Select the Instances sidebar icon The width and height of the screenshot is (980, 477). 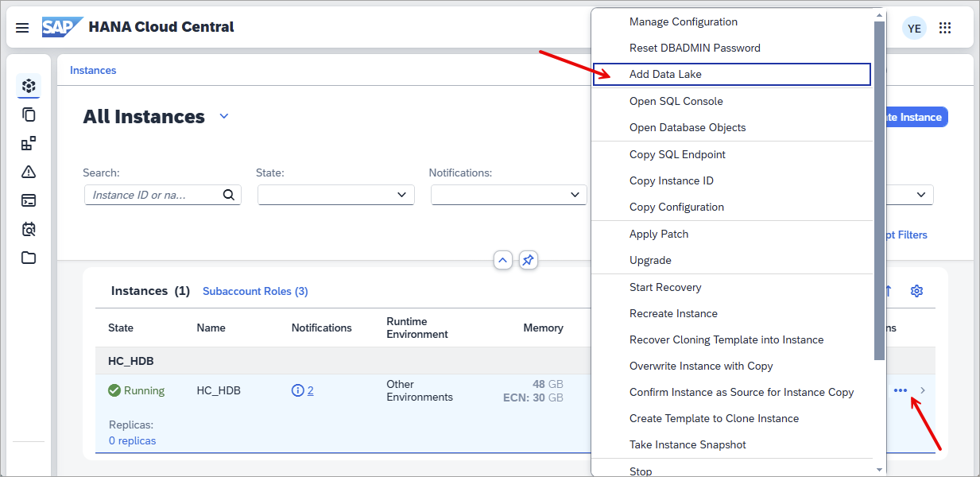pos(29,86)
